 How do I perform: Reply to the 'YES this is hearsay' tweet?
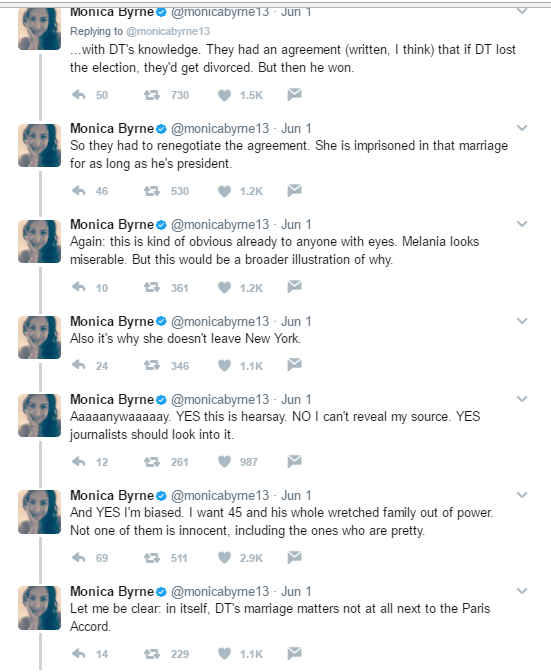point(78,461)
